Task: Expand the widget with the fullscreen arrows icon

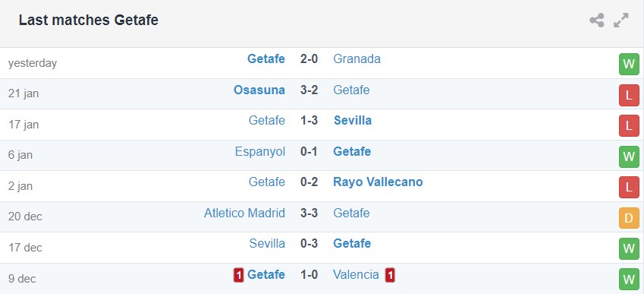Action: point(621,21)
